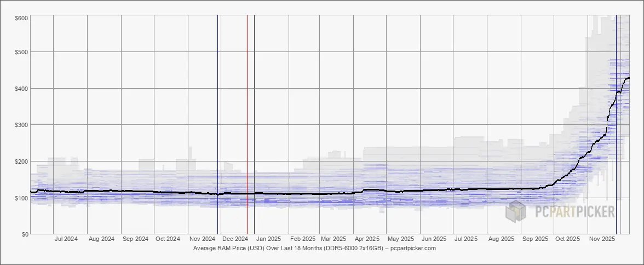Click the Nov 2025 x-axis label

[602, 239]
